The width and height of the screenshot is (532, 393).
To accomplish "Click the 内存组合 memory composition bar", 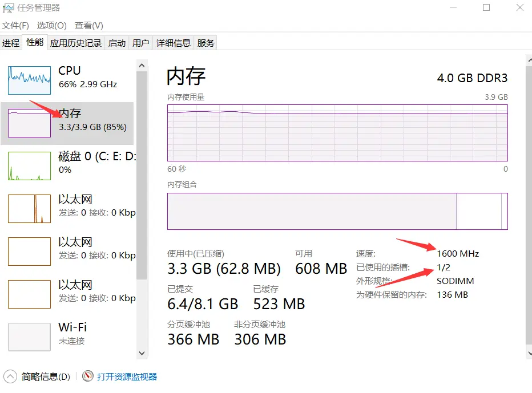I will pos(337,211).
